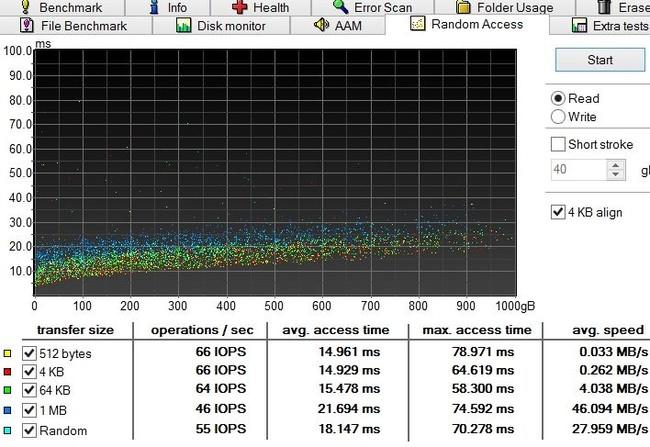
Task: Select the Write radio button
Action: pyautogui.click(x=558, y=117)
